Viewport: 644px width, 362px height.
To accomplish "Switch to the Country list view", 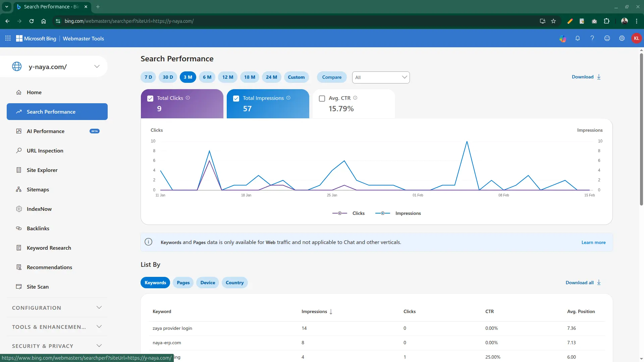I will point(234,282).
